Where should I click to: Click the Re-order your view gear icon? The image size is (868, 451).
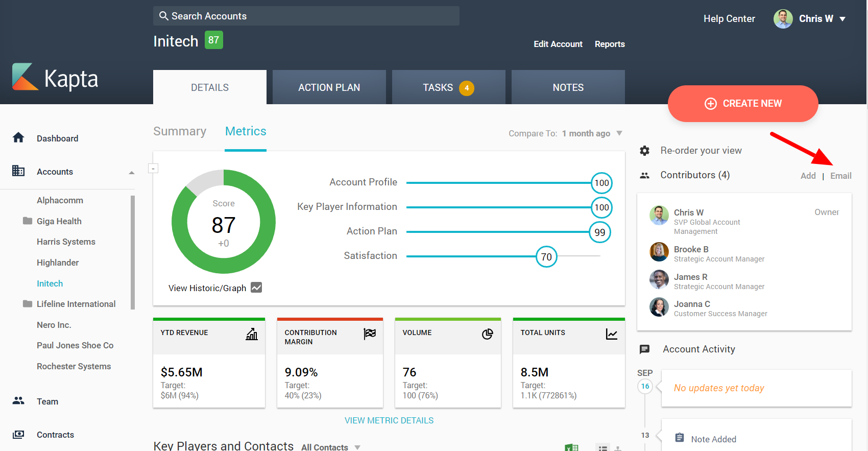pyautogui.click(x=645, y=151)
